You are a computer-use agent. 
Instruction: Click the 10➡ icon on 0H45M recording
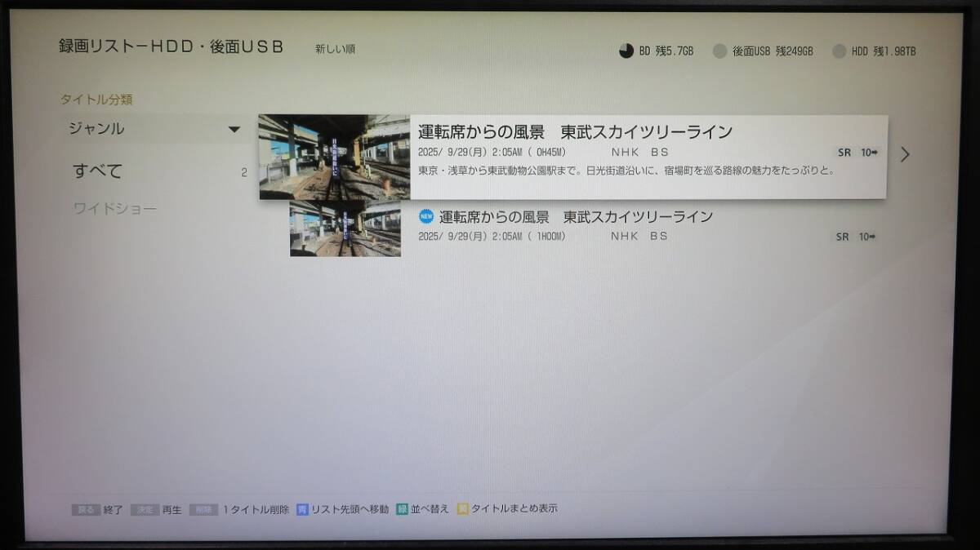868,153
